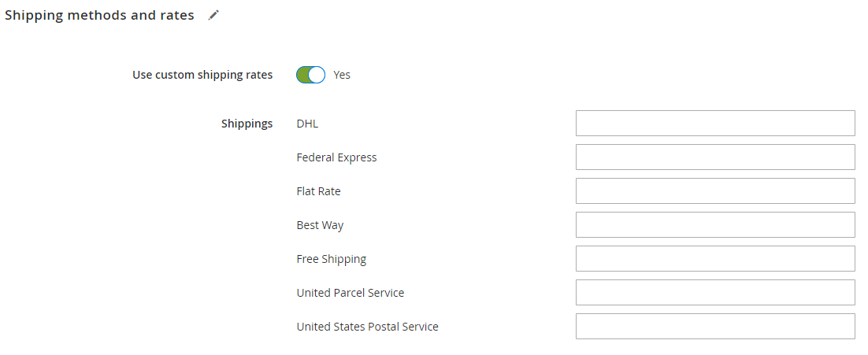Click the United Parcel Service label

click(x=351, y=293)
